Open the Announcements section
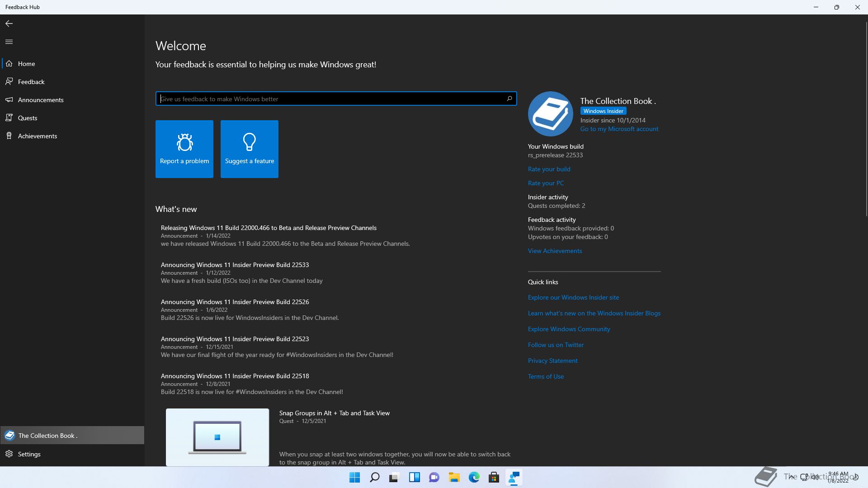This screenshot has height=488, width=868. (72, 100)
